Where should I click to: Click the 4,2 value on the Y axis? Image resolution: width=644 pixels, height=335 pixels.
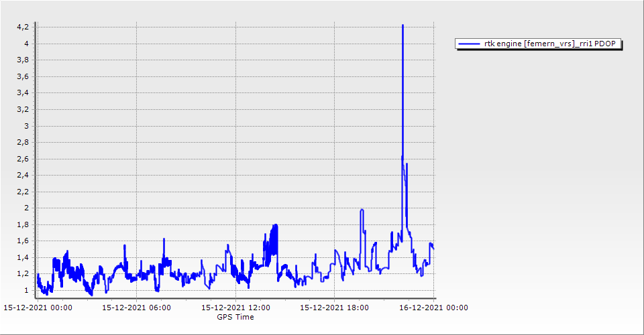point(23,27)
